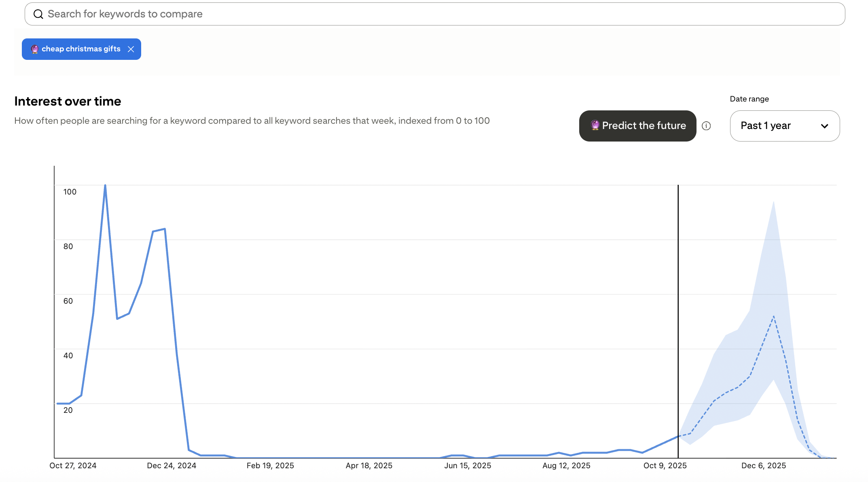Click the info icon beside Predict the future

[x=706, y=126]
